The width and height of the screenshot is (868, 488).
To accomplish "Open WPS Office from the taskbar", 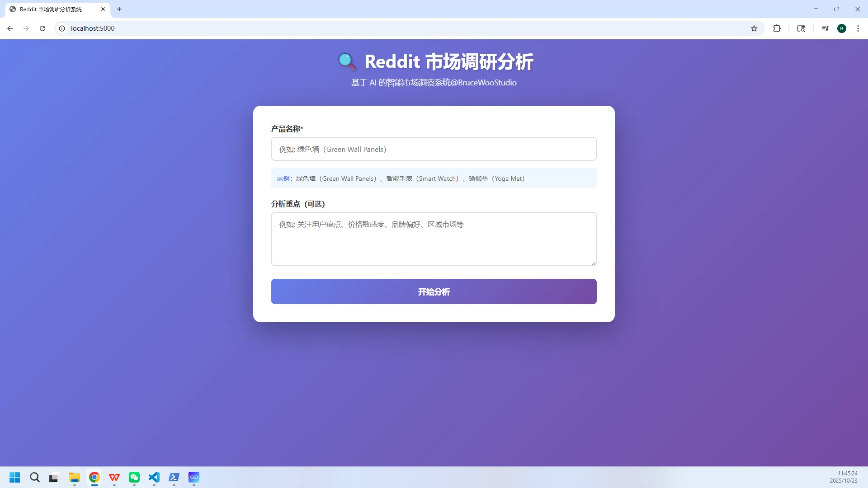I will click(x=114, y=478).
